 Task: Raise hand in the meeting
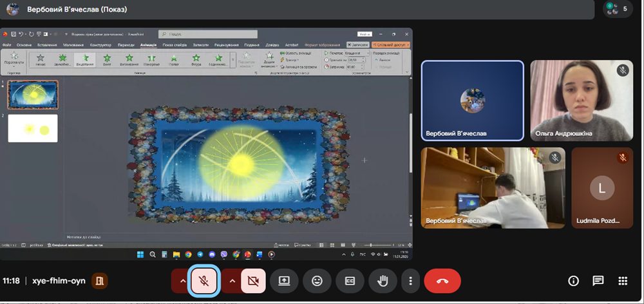click(x=383, y=281)
